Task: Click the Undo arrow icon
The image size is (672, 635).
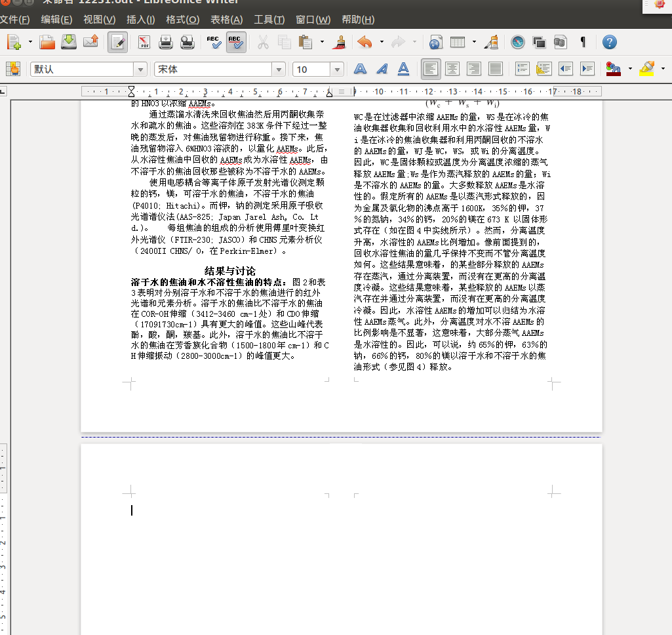Action: (365, 42)
